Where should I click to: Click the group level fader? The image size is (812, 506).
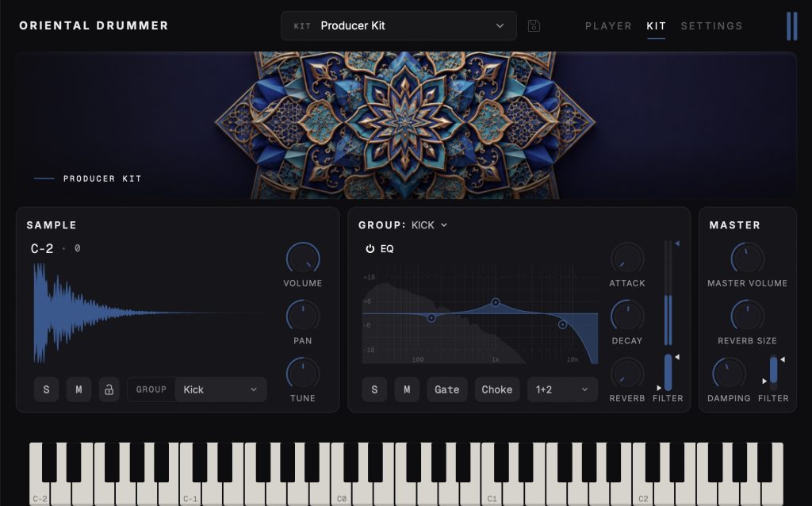coord(668,293)
